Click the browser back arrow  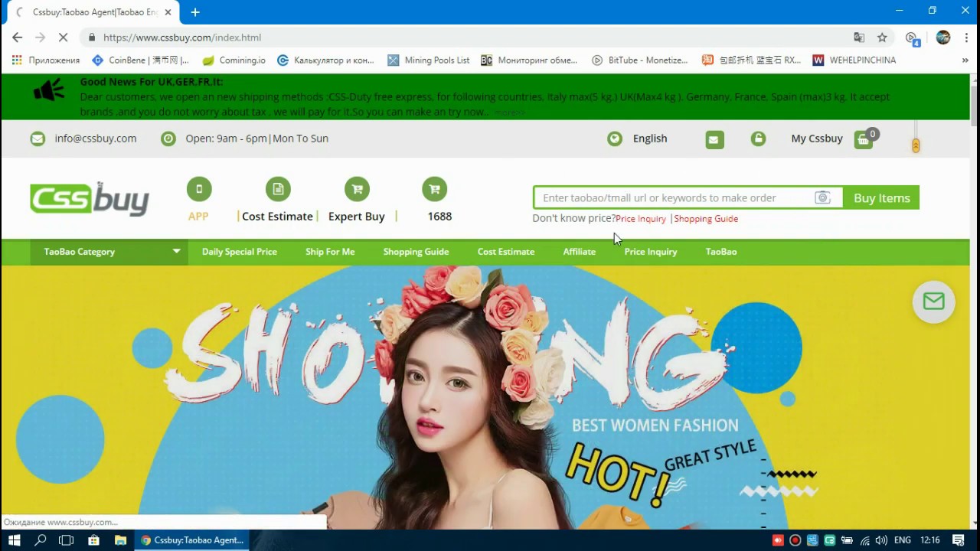click(x=17, y=37)
